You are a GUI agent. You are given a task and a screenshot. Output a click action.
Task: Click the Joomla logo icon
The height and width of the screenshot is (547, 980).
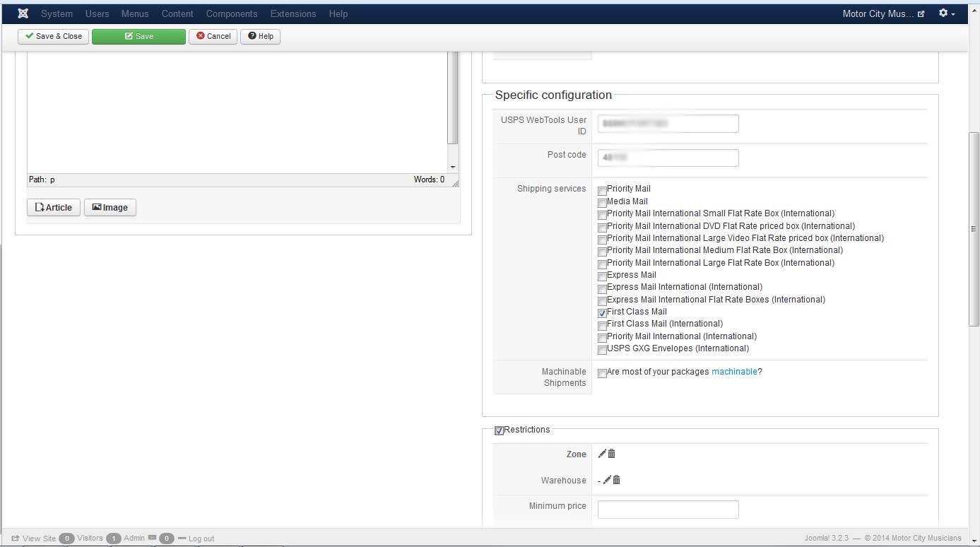23,13
